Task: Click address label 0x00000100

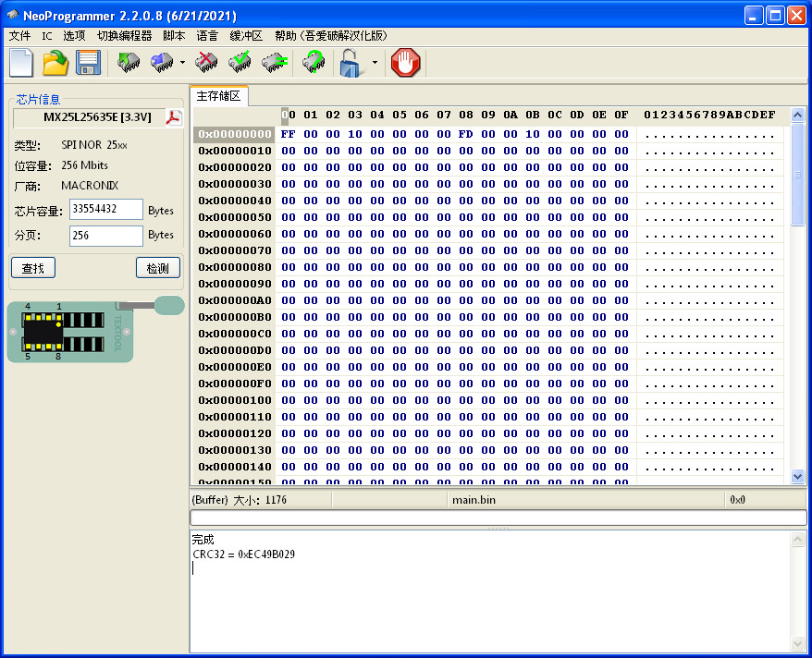Action: coord(235,400)
